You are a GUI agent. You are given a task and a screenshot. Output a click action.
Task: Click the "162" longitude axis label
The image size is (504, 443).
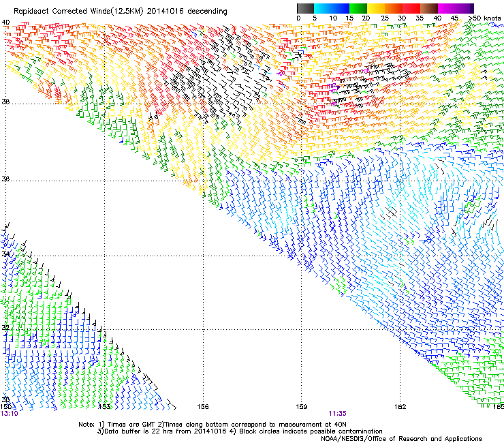point(400,407)
